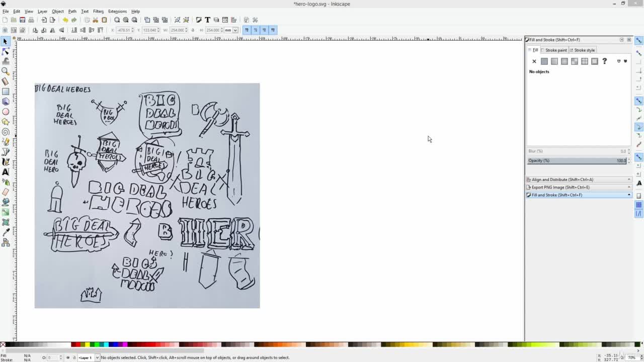This screenshot has height=362, width=644.
Task: Toggle the top snapping enable button
Action: point(639,41)
